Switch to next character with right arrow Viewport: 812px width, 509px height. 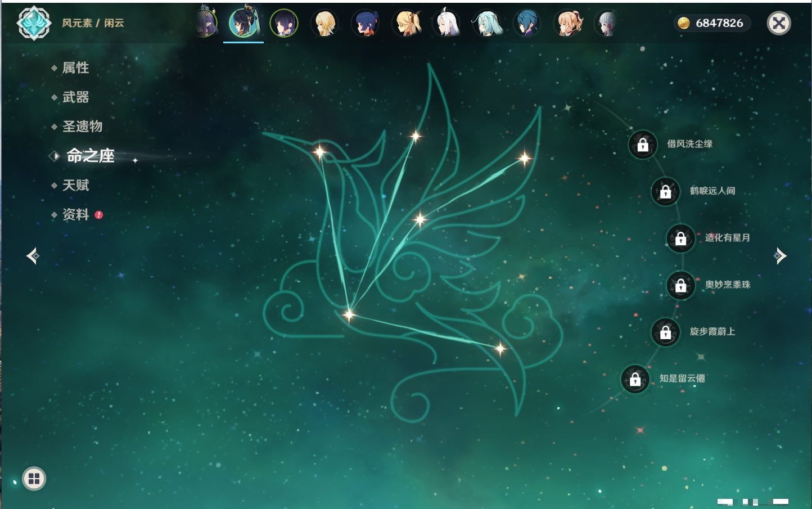pos(779,256)
